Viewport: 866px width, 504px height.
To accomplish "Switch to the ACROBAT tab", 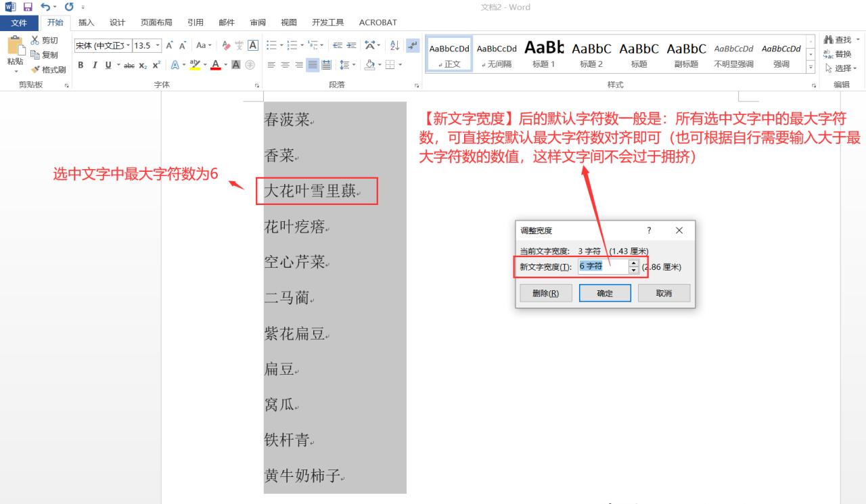I will click(x=378, y=22).
